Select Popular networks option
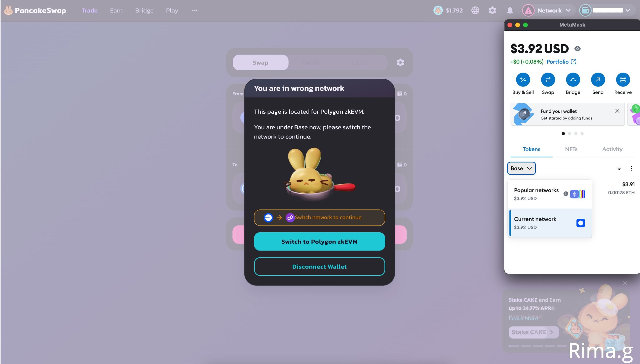640x364 pixels. tap(549, 194)
